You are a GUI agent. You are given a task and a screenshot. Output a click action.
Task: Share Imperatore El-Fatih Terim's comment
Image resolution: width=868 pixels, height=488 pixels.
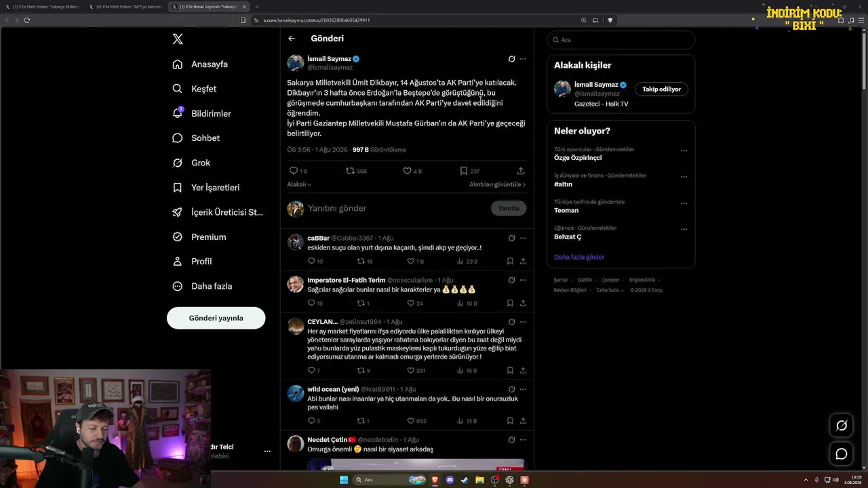(x=523, y=303)
